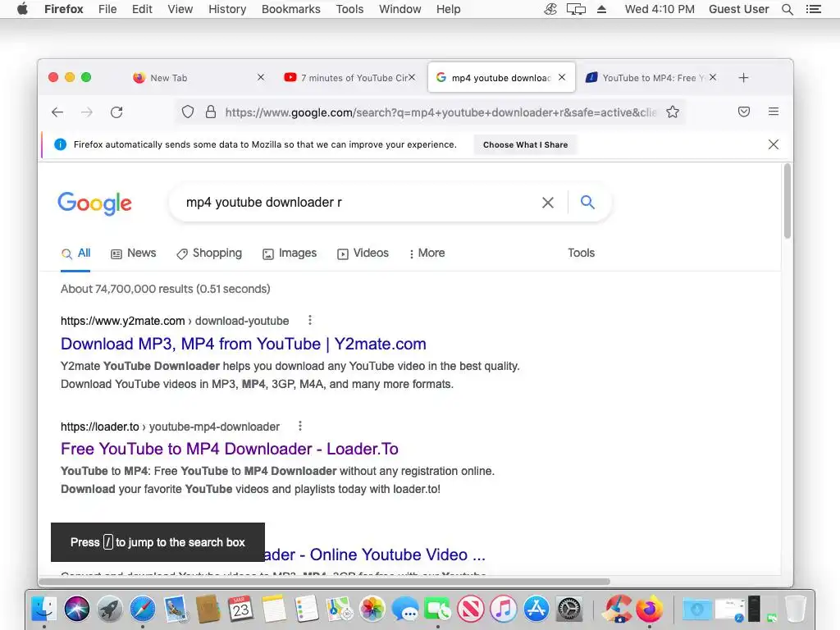
Task: Open the Tools menu in menu bar
Action: (349, 9)
